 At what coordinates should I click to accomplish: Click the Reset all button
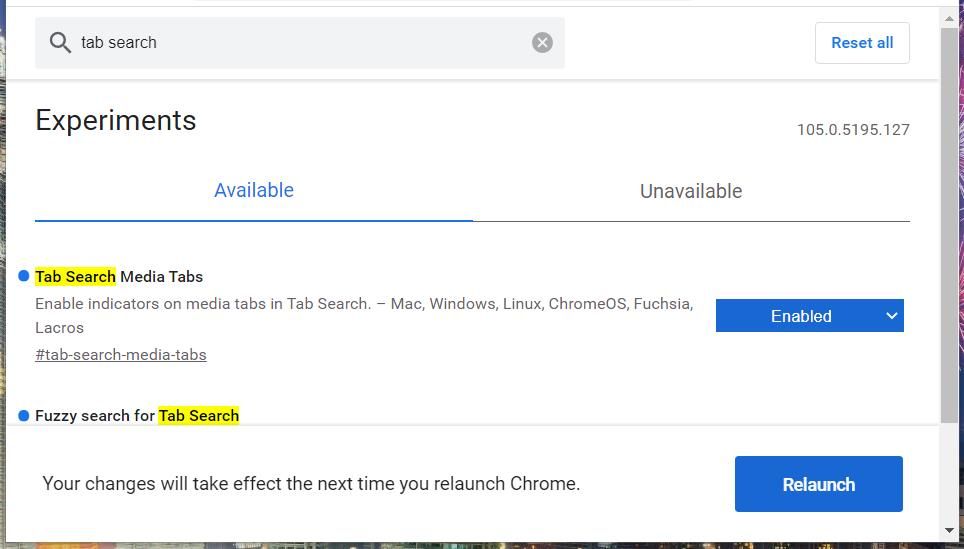point(862,43)
